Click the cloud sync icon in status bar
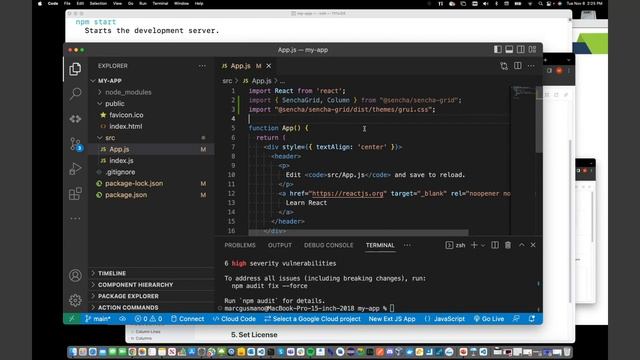The image size is (640, 360). pos(122,319)
